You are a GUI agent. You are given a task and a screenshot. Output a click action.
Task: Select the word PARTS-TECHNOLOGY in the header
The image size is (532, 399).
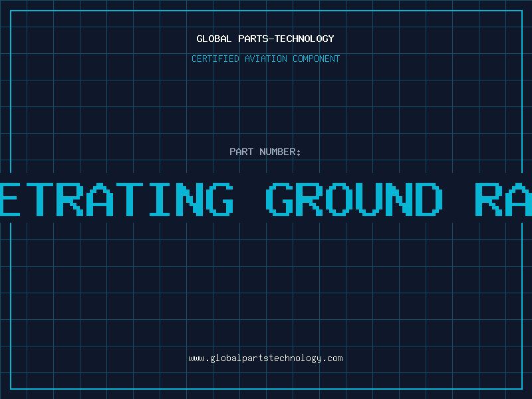(285, 39)
